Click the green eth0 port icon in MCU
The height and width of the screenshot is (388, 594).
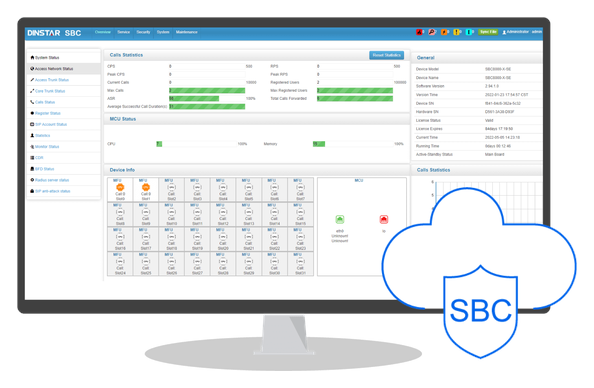(x=340, y=219)
